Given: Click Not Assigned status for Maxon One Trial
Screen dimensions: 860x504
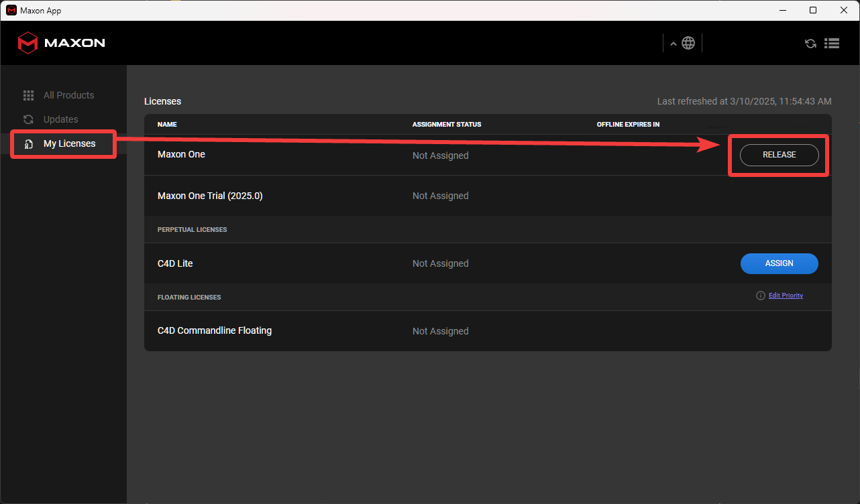Looking at the screenshot, I should pyautogui.click(x=441, y=196).
